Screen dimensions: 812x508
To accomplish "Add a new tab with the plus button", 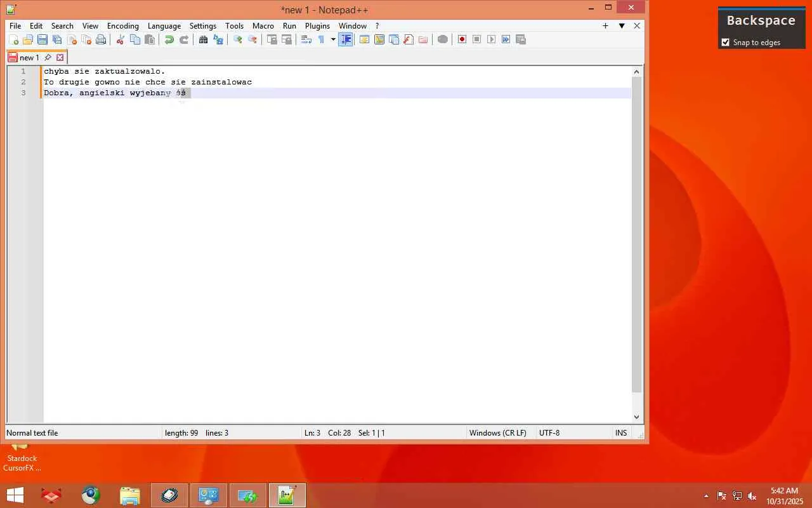I will tap(605, 26).
